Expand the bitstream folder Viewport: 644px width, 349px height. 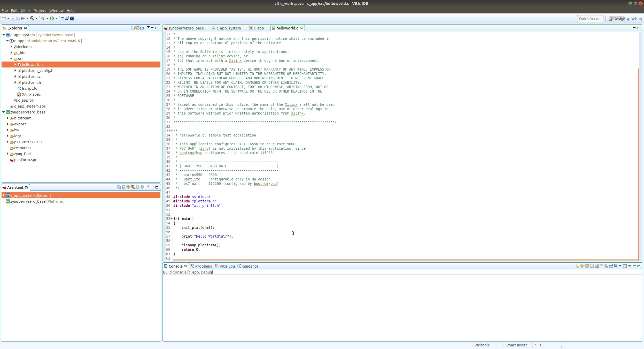point(7,118)
